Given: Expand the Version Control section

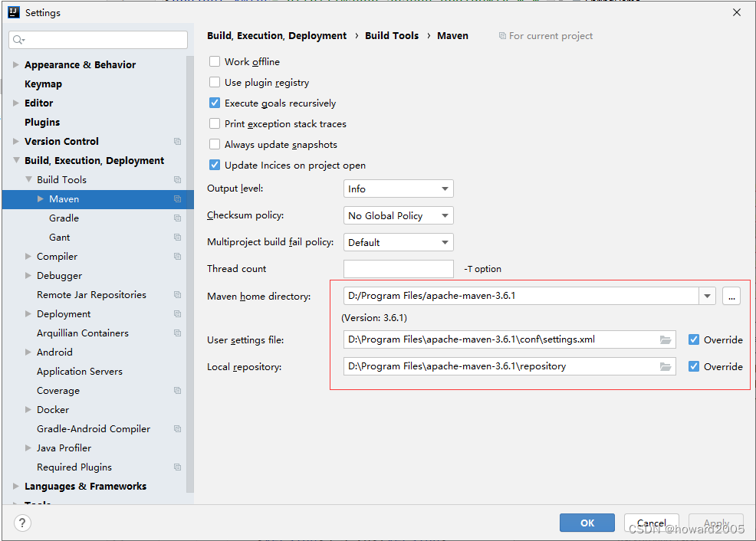Looking at the screenshot, I should point(16,141).
